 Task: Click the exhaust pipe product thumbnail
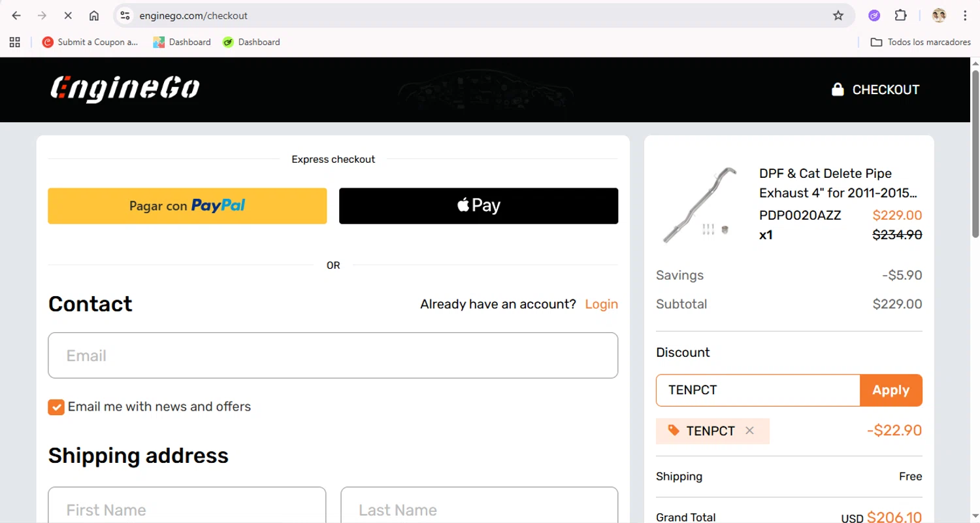[701, 205]
